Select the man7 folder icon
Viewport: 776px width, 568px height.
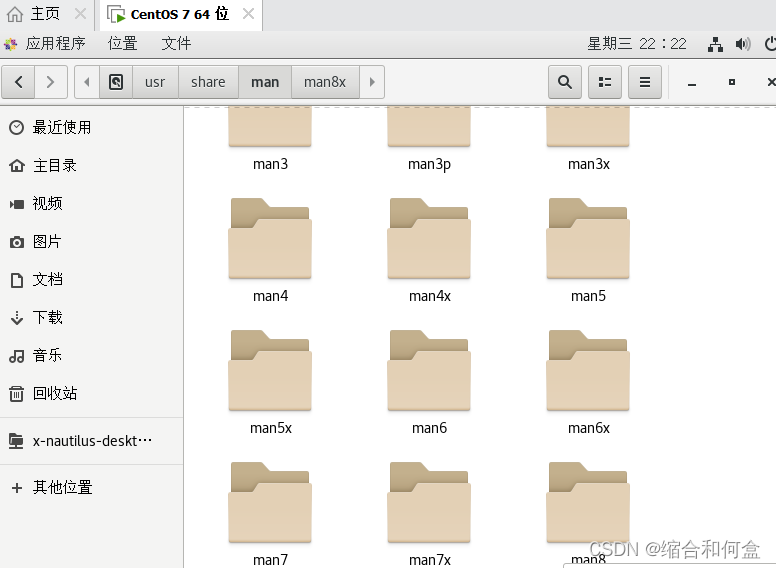click(x=270, y=503)
